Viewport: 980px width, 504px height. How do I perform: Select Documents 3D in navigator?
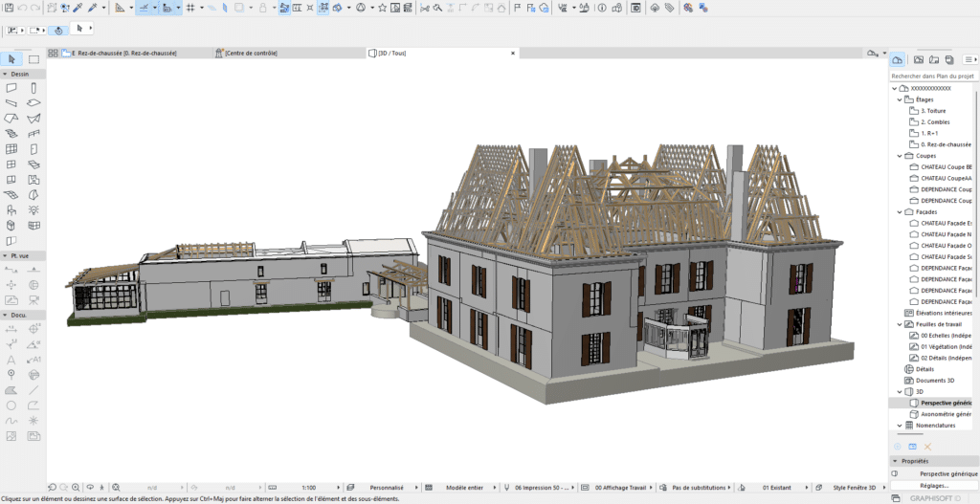(929, 381)
